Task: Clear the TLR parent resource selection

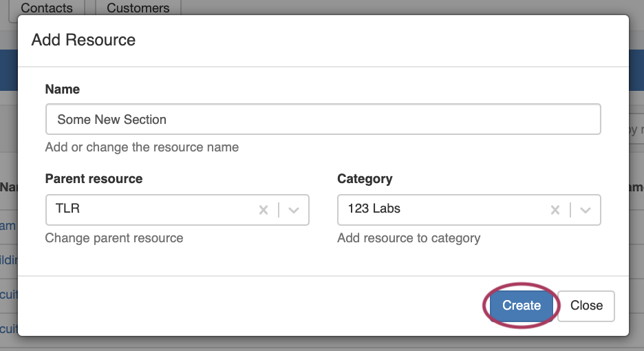Action: coord(263,210)
